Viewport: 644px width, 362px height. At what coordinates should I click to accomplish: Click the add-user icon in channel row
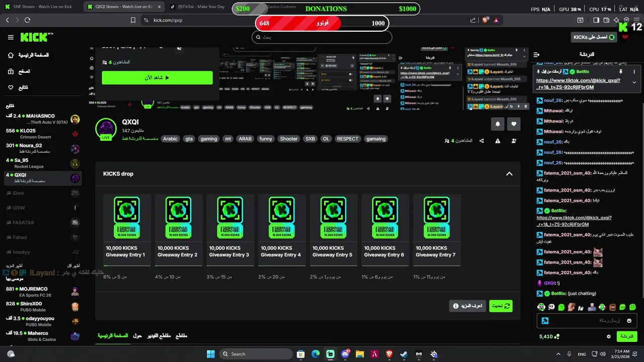click(514, 141)
